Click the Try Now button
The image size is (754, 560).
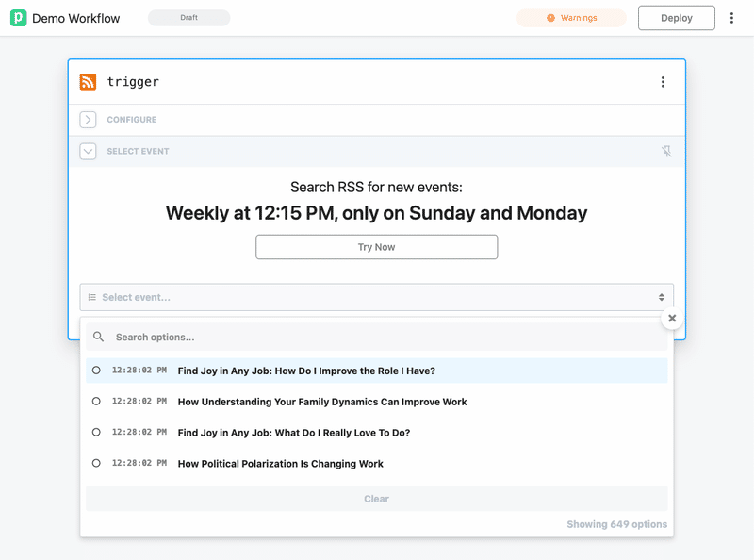pyautogui.click(x=376, y=247)
